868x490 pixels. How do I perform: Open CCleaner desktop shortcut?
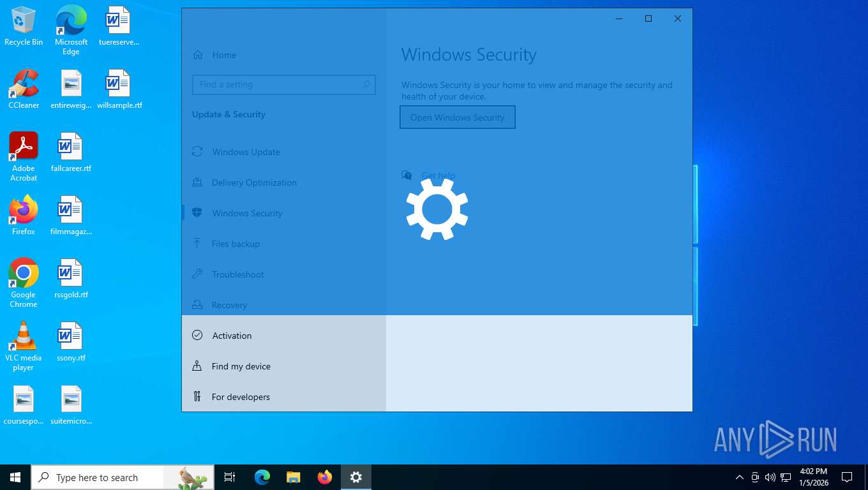pyautogui.click(x=24, y=89)
